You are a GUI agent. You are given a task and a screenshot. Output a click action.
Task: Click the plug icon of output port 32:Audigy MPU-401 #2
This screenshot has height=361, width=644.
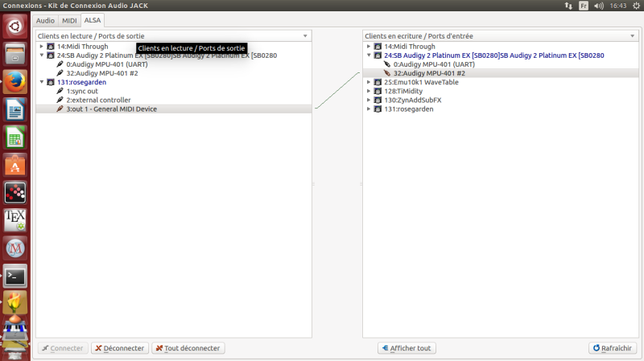(x=60, y=73)
